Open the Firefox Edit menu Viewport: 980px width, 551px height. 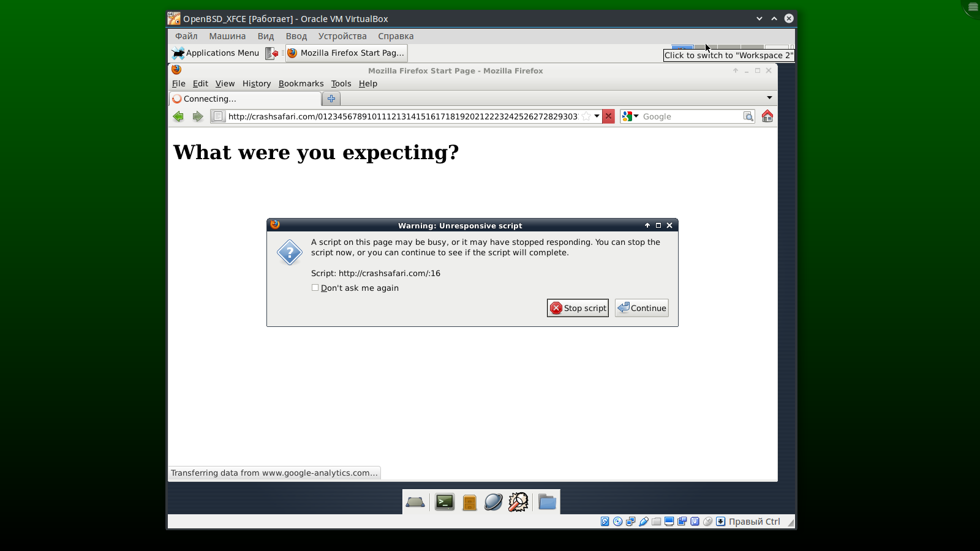coord(200,84)
